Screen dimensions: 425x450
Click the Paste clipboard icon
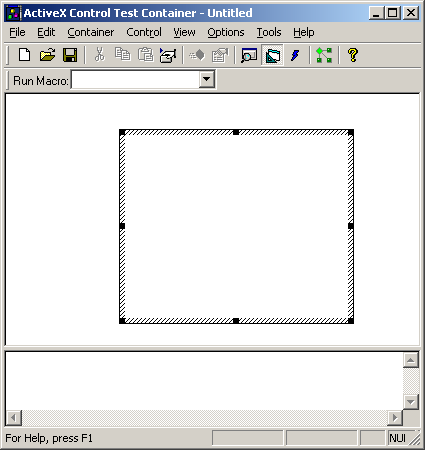point(146,55)
